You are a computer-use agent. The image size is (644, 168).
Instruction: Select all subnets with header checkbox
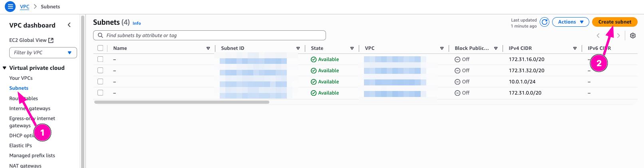(x=100, y=48)
